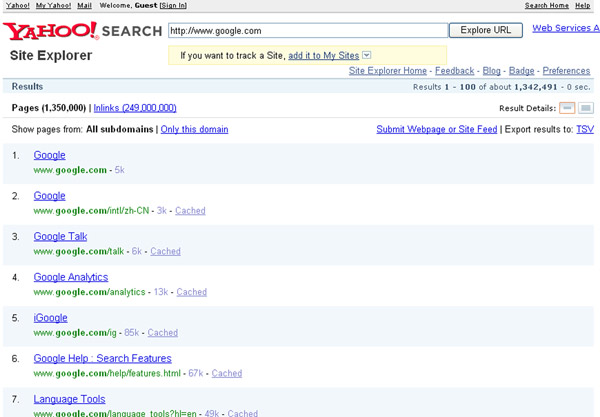The height and width of the screenshot is (417, 600).
Task: Click www.google.com URL text in result 1
Action: [70, 170]
